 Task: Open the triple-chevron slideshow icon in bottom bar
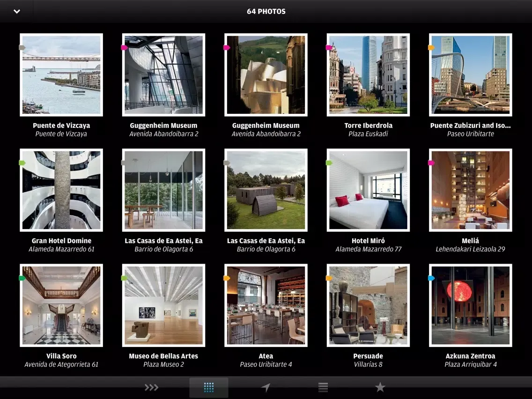151,387
